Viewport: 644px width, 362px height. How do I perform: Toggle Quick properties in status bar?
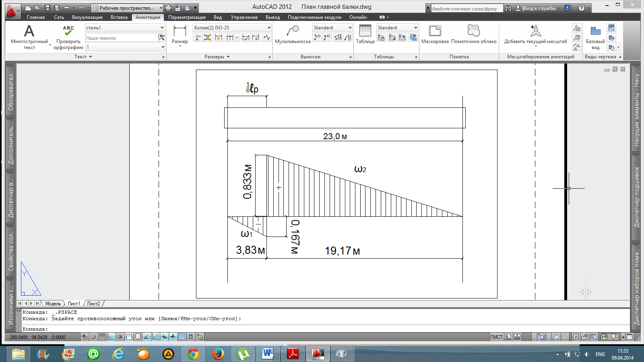coord(191,337)
